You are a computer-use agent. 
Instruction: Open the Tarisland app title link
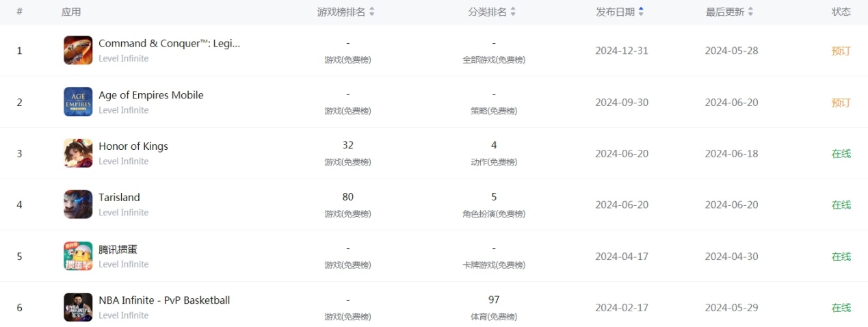pyautogui.click(x=119, y=198)
